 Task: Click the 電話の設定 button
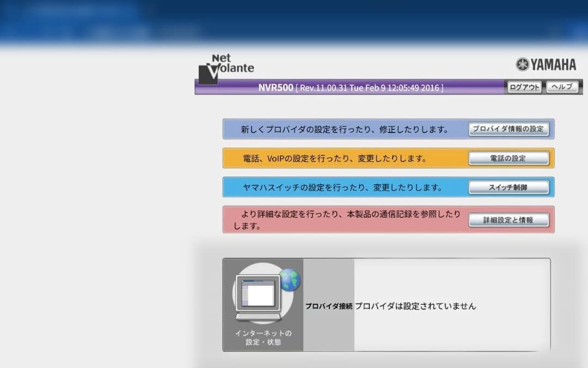(509, 158)
